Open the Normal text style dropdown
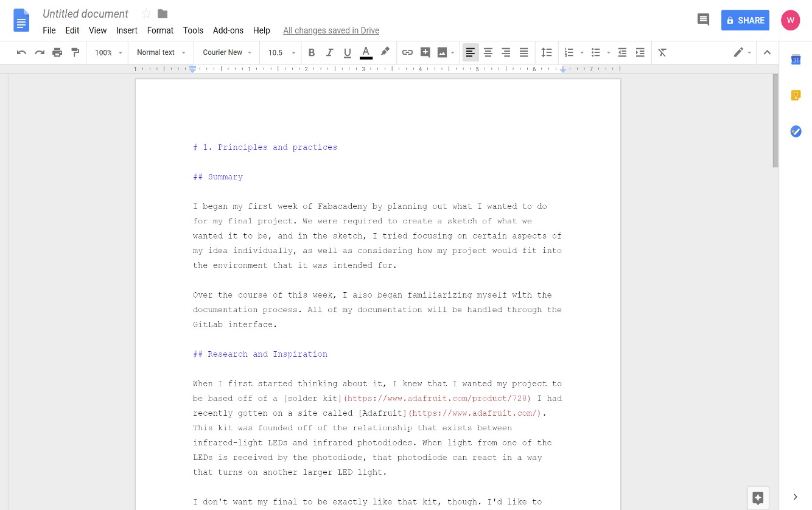Image resolution: width=812 pixels, height=510 pixels. (161, 52)
